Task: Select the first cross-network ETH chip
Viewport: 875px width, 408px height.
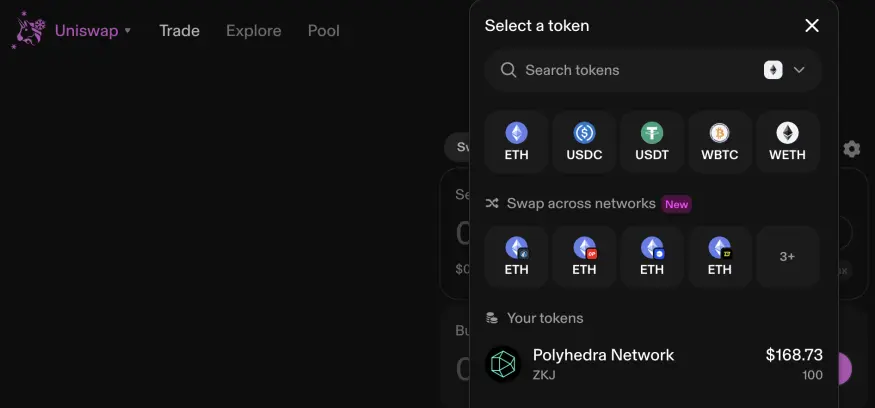Action: coord(516,257)
